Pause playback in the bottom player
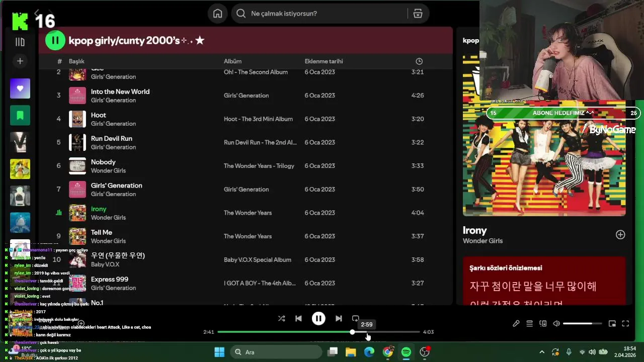 [x=318, y=319]
